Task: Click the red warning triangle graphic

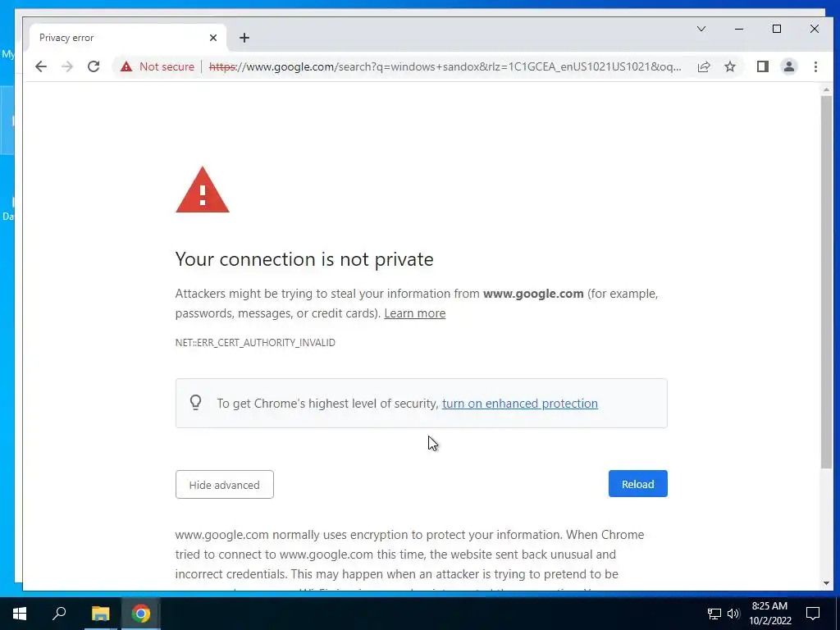Action: [x=203, y=189]
